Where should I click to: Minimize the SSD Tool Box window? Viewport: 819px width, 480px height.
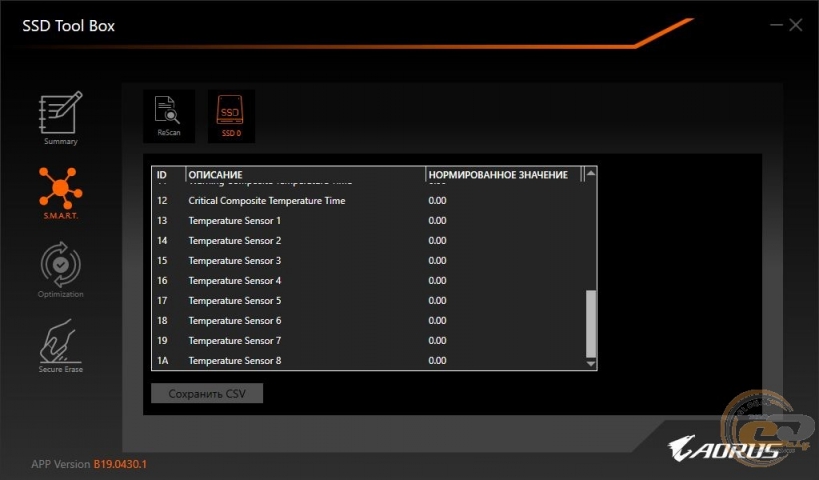point(776,25)
